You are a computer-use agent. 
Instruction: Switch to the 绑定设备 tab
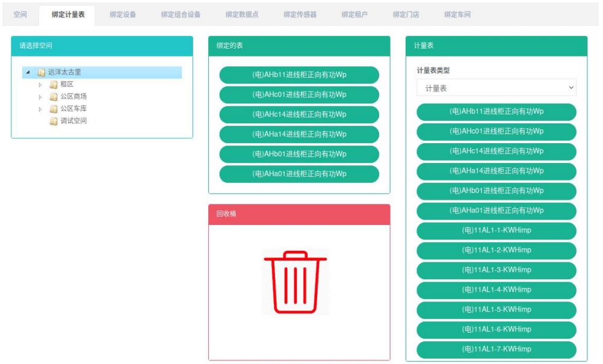click(x=123, y=14)
